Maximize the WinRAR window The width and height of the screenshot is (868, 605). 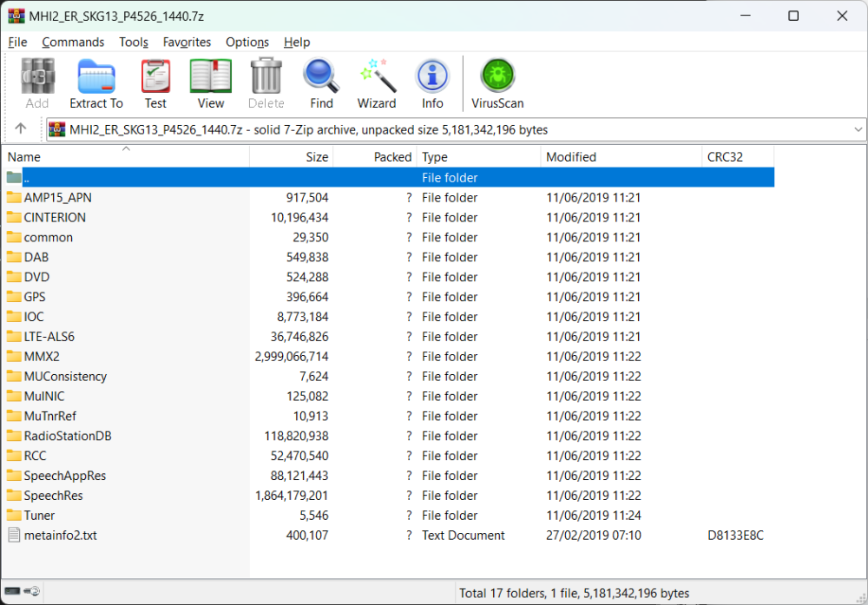click(793, 16)
